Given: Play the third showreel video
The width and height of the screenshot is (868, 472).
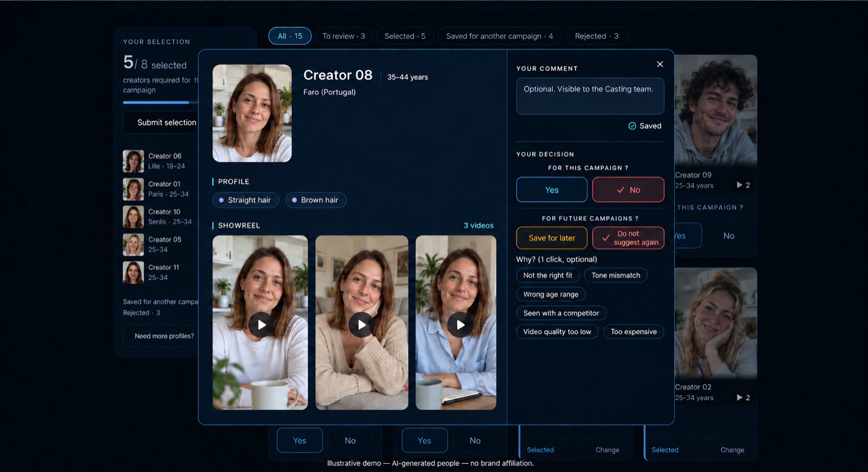Looking at the screenshot, I should click(461, 324).
